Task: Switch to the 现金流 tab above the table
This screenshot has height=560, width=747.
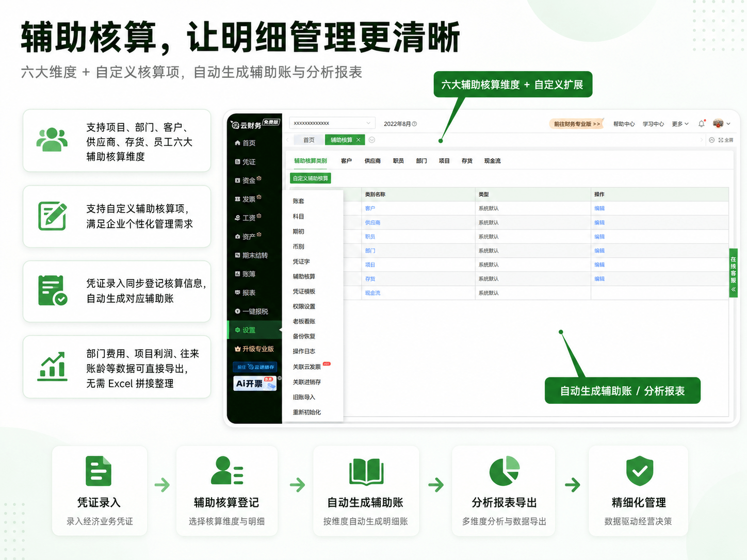Action: pyautogui.click(x=492, y=161)
